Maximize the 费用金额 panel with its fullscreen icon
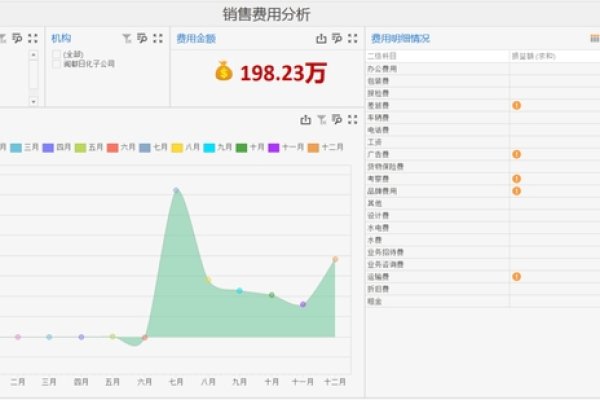Image resolution: width=600 pixels, height=400 pixels. pos(352,38)
